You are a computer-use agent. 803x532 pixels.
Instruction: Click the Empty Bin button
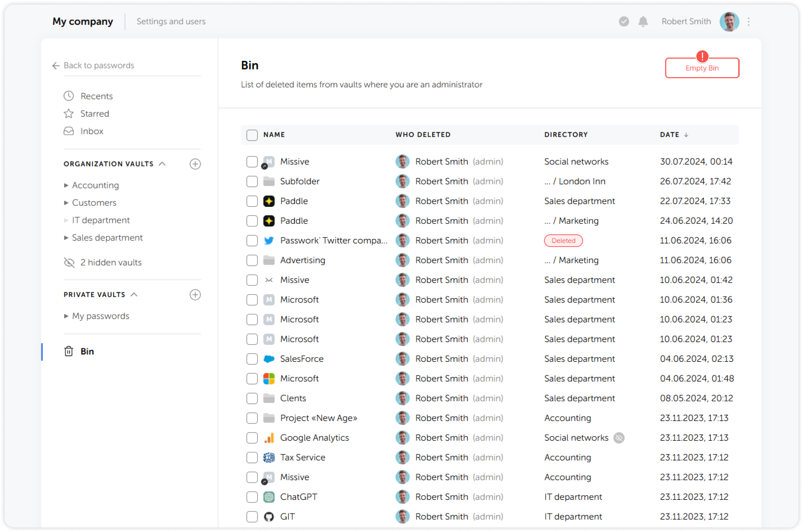[x=702, y=68]
